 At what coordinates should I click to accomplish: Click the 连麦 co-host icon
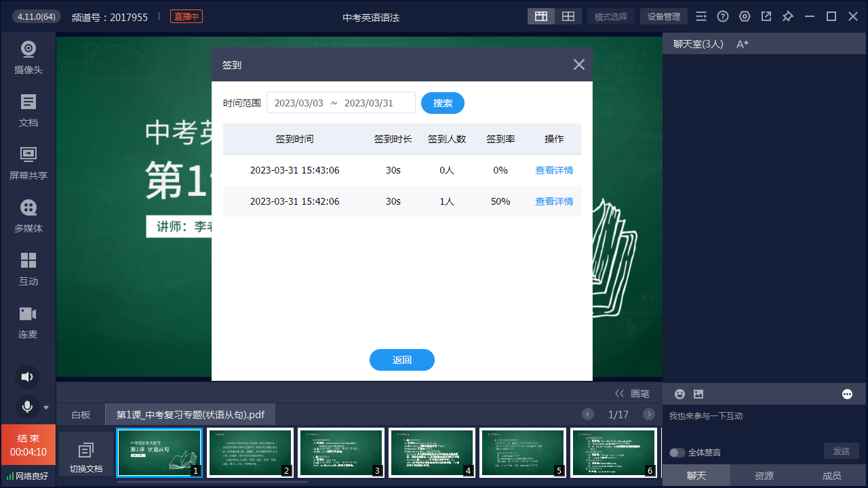pos(28,321)
